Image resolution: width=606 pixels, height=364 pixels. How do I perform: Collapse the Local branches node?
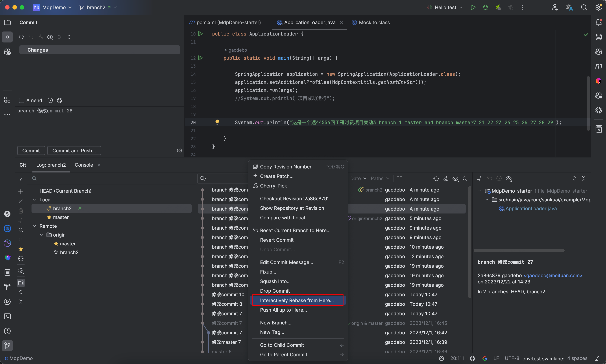pyautogui.click(x=35, y=200)
